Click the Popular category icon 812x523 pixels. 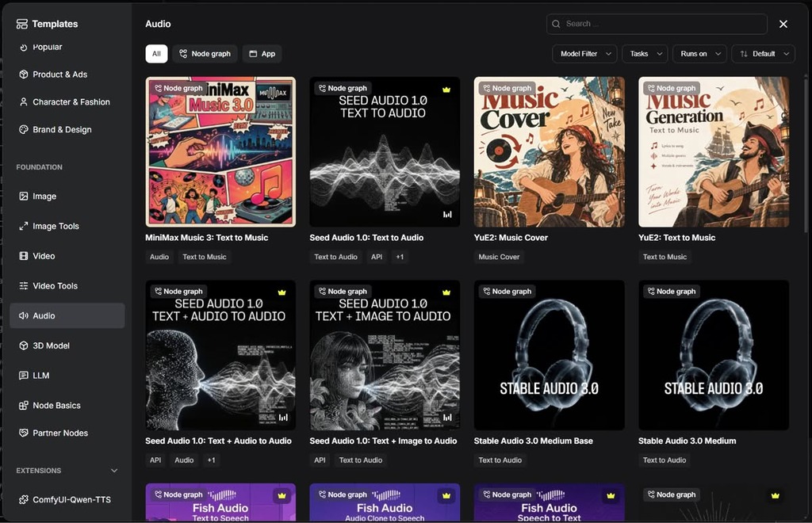tap(23, 47)
